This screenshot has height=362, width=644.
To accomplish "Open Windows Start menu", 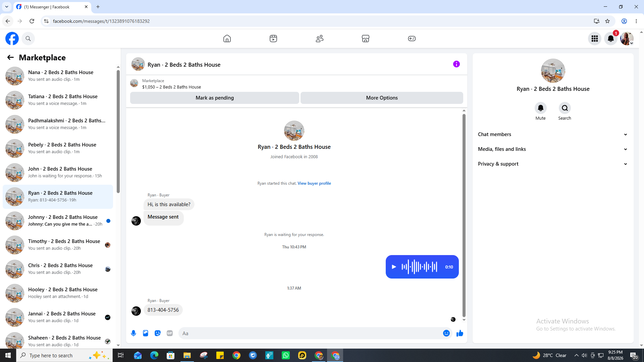I will point(8,355).
